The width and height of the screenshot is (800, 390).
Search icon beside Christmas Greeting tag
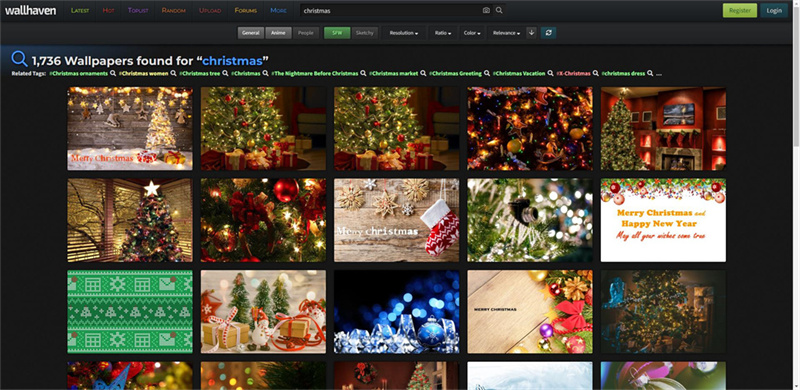click(487, 74)
